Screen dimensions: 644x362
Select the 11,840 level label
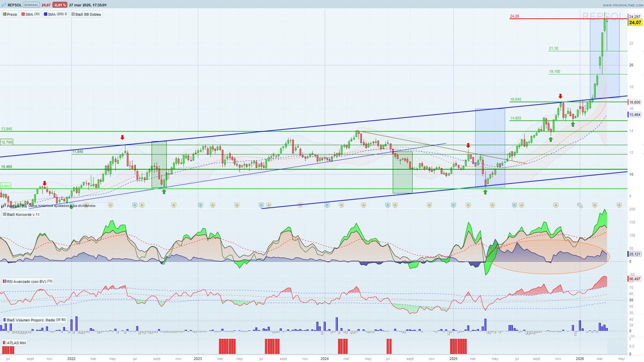point(78,152)
